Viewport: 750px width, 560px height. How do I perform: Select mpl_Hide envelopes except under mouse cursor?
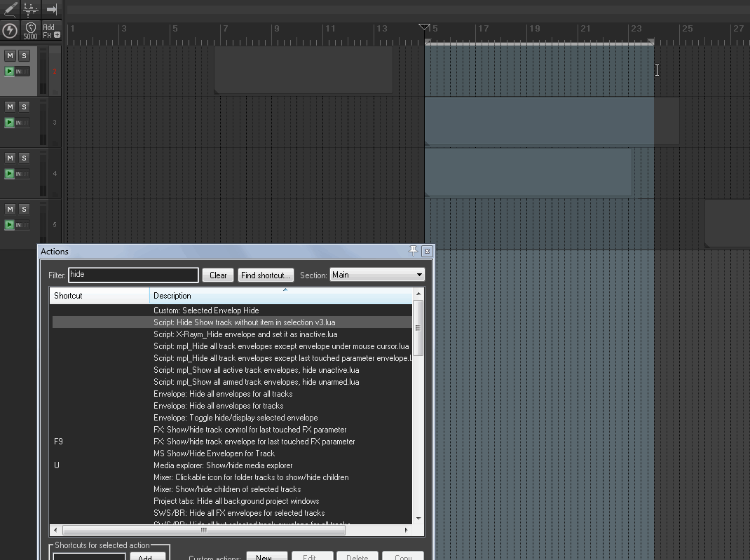pyautogui.click(x=232, y=346)
